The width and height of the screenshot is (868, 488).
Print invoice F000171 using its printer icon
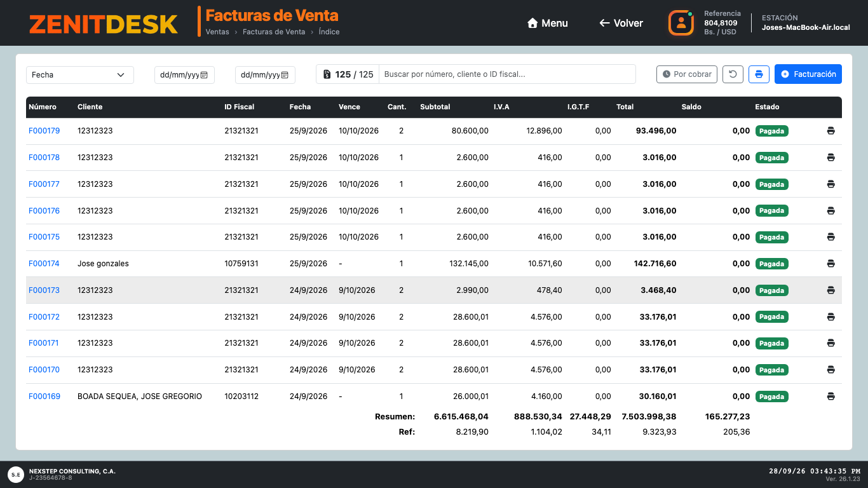tap(831, 343)
